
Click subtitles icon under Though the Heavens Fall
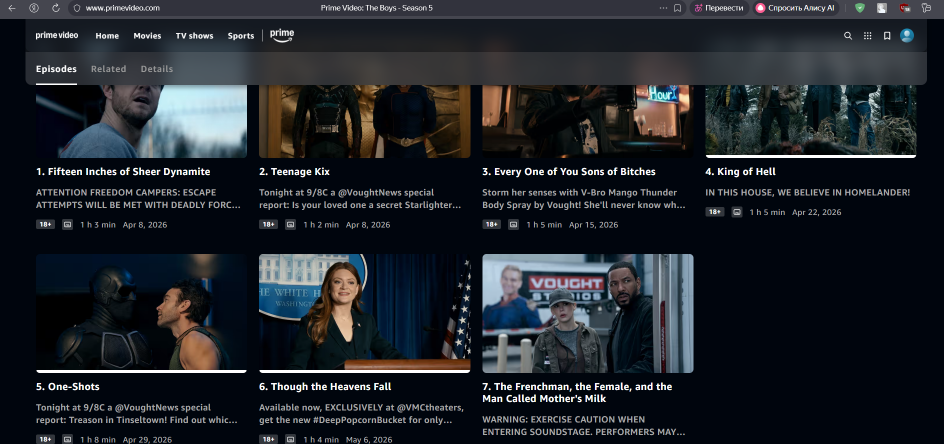click(290, 439)
